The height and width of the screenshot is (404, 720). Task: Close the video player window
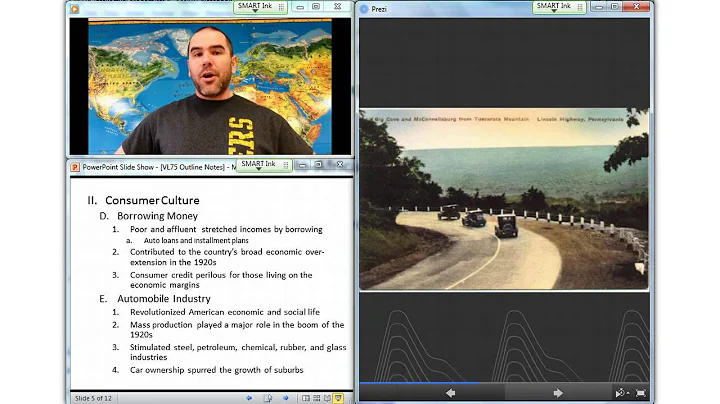coord(338,7)
